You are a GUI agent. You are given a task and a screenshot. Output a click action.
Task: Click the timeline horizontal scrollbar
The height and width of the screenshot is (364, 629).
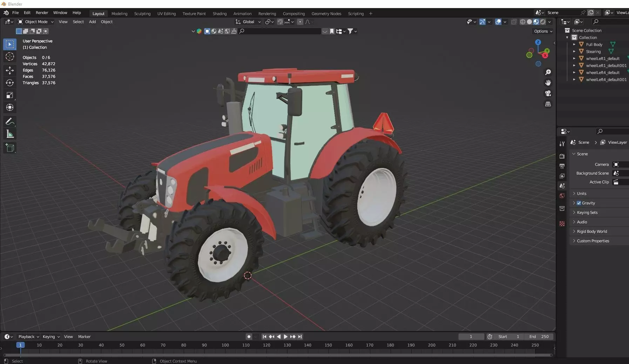pyautogui.click(x=278, y=355)
